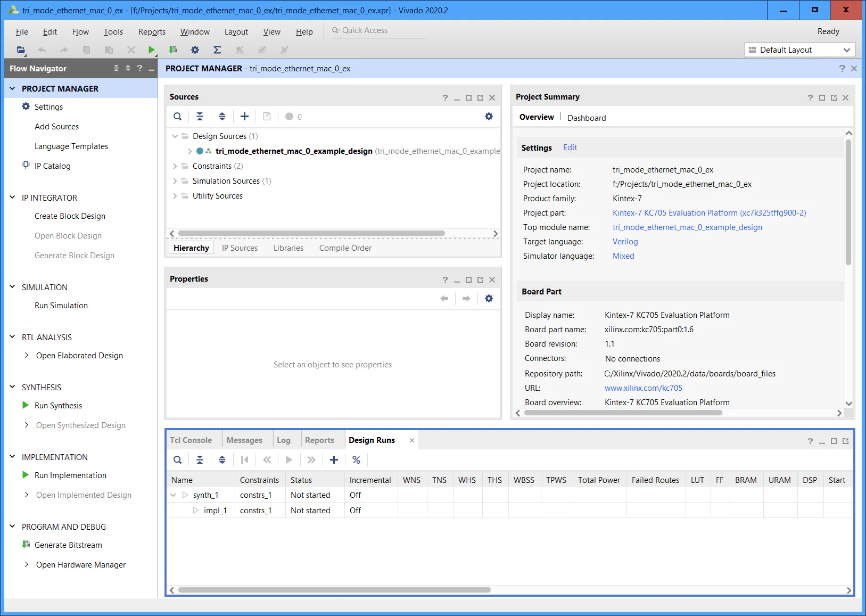Click the Add Sources plus icon in Sources panel

[x=244, y=117]
